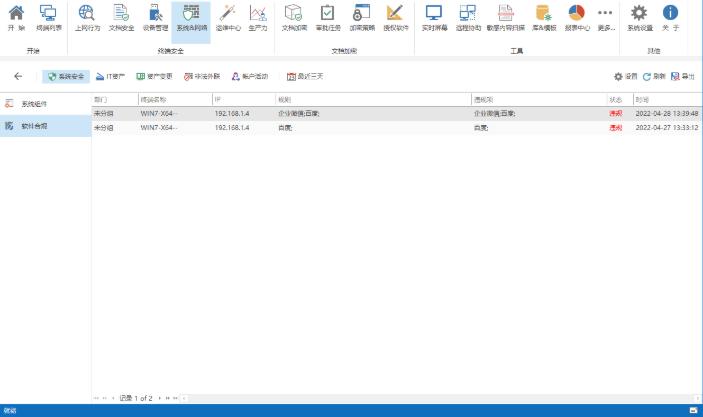The height and width of the screenshot is (417, 703).
Task: Open the real-time screen (实时屏幕) monitor icon
Action: 433,17
